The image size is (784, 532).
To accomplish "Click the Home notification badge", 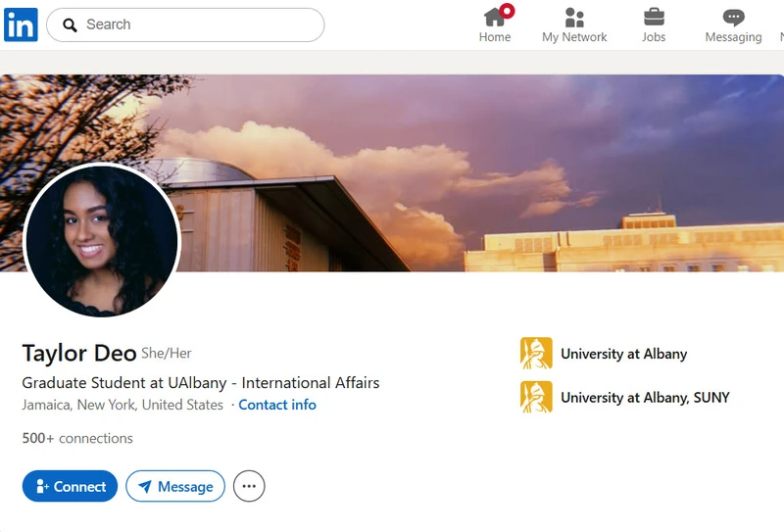I will [507, 11].
